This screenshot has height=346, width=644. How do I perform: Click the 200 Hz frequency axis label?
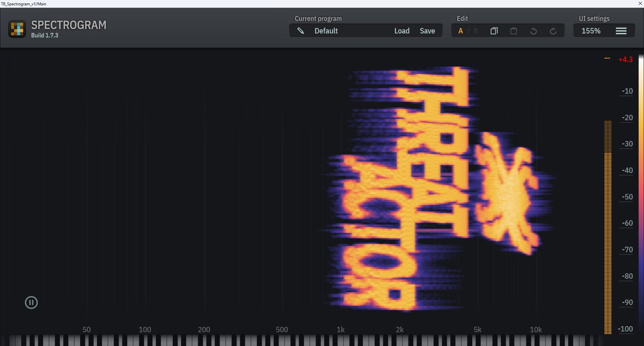point(204,329)
